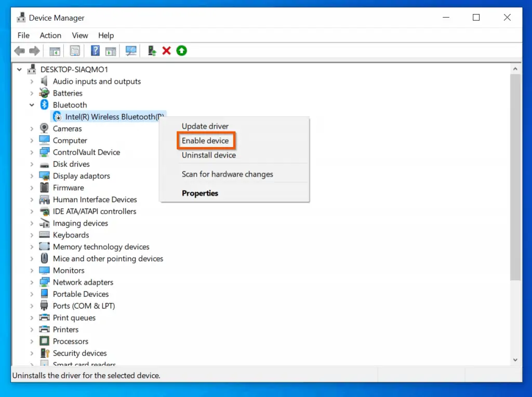
Task: Choose Enable device from context menu
Action: pyautogui.click(x=205, y=141)
